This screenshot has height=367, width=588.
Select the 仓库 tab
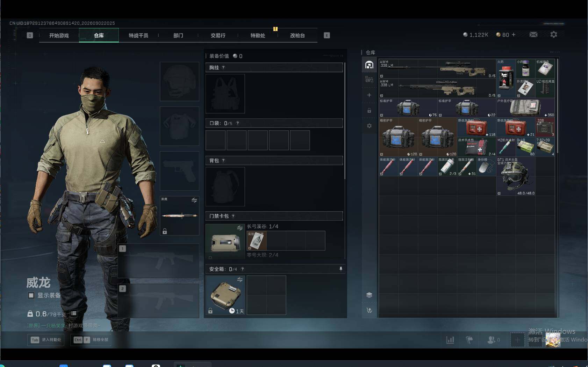click(x=99, y=35)
